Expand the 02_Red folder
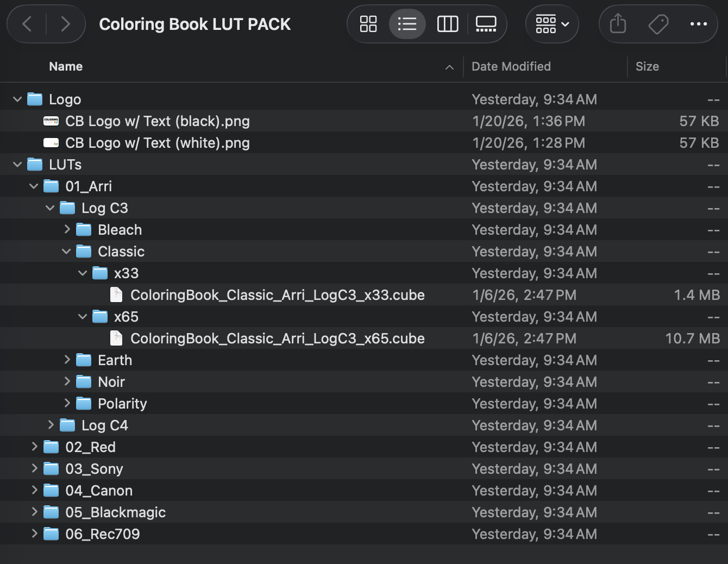Viewport: 728px width, 564px height. (34, 447)
